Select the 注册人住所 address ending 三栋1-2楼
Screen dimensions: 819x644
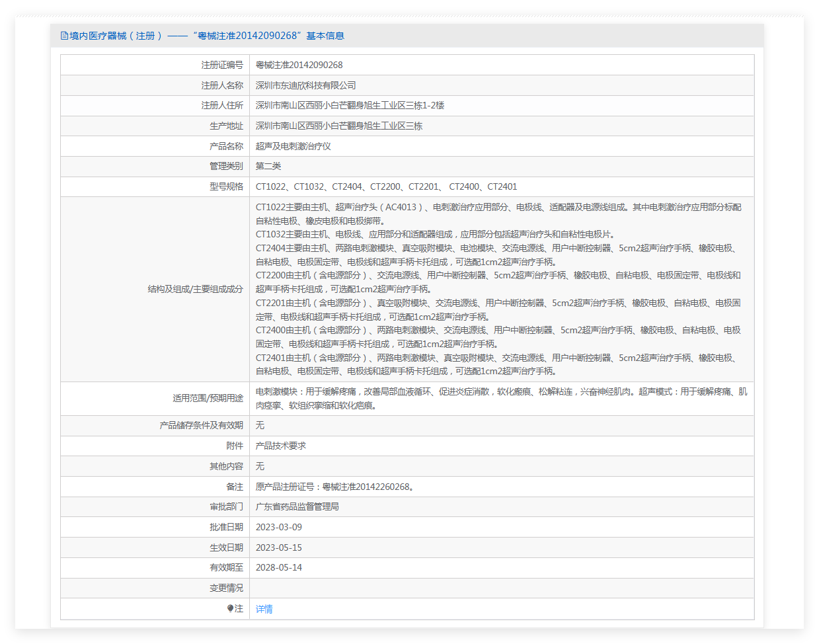tap(350, 105)
